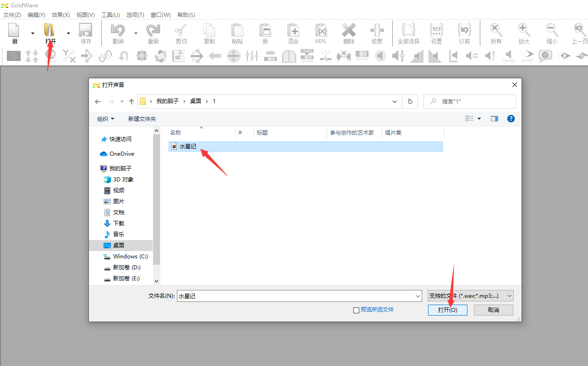Open the 效果(X) menu

pyautogui.click(x=61, y=15)
